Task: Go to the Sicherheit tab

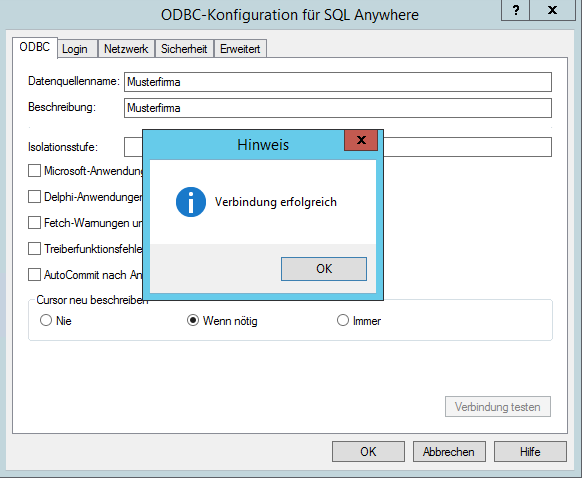Action: (184, 49)
